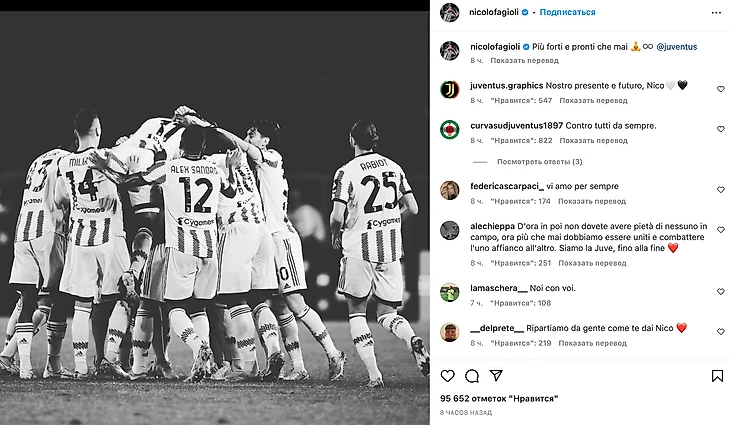The image size is (730, 425).
Task: Open the three-dots more options menu
Action: [716, 13]
